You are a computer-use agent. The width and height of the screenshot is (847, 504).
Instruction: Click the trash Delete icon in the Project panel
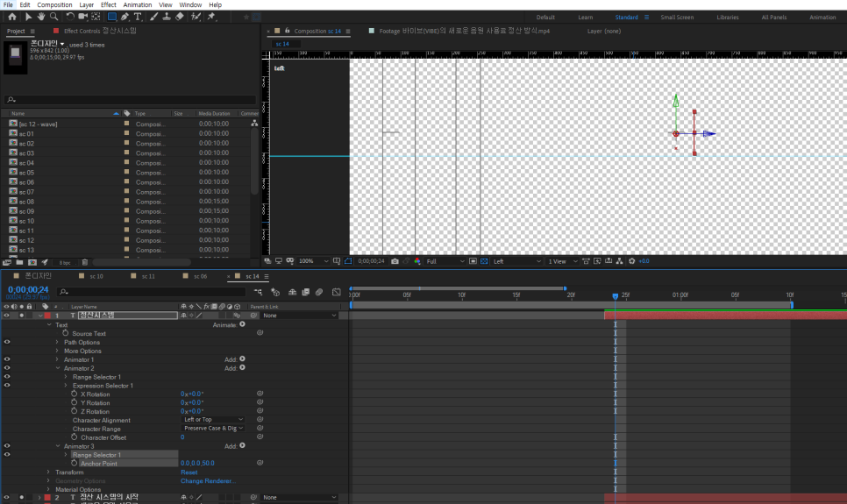point(85,263)
